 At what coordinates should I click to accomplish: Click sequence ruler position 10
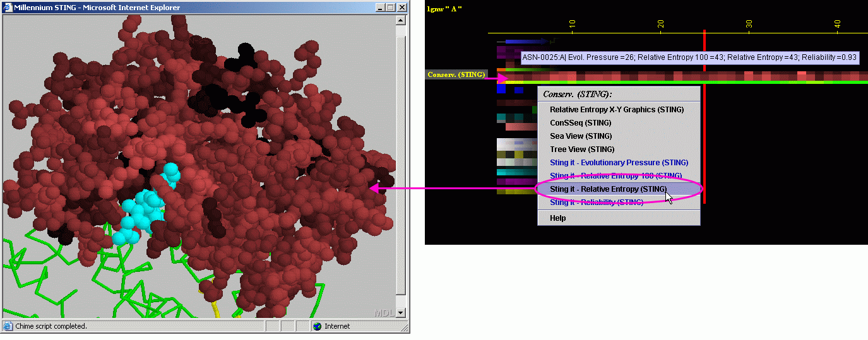(572, 25)
